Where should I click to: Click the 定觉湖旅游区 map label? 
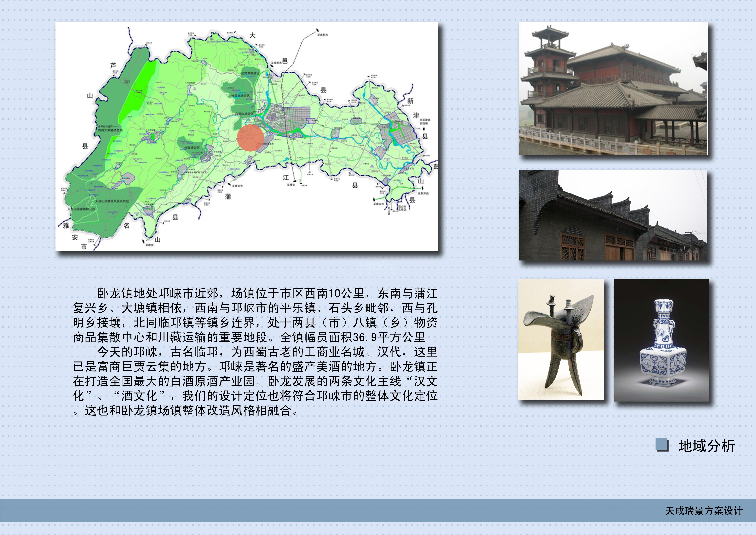click(250, 73)
